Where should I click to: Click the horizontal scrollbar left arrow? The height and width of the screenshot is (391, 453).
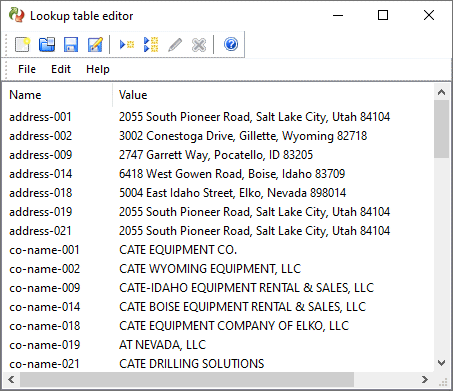(11, 379)
